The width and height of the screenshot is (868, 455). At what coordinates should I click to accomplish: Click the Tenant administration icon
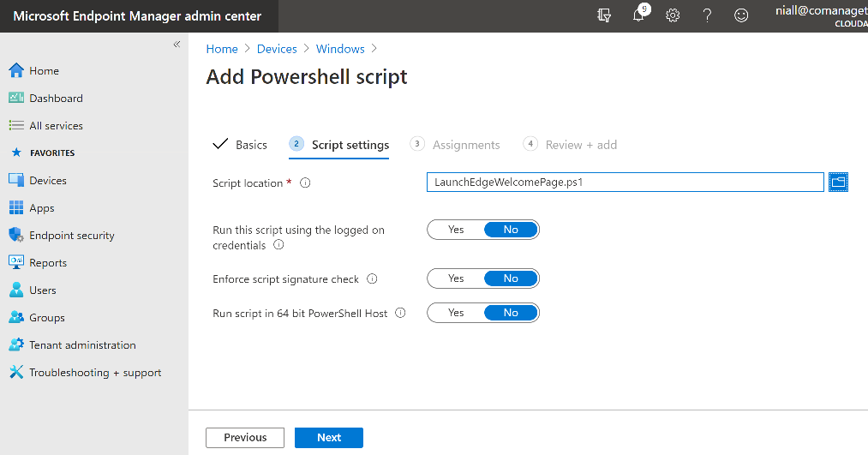point(16,344)
